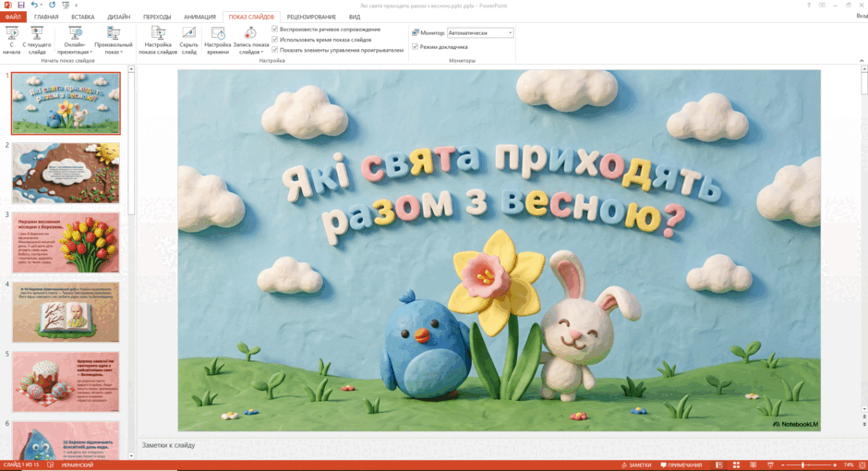Click the Help question mark icon
The image size is (868, 471).
808,5
